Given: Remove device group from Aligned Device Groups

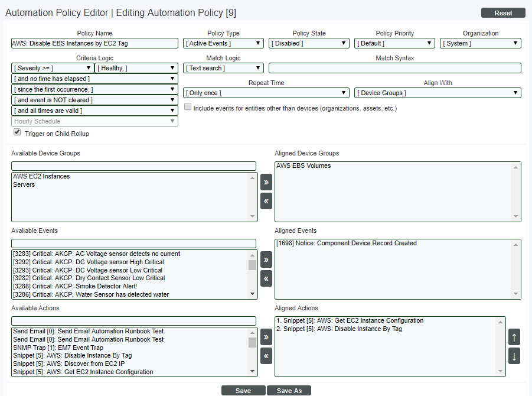Looking at the screenshot, I should (x=266, y=201).
